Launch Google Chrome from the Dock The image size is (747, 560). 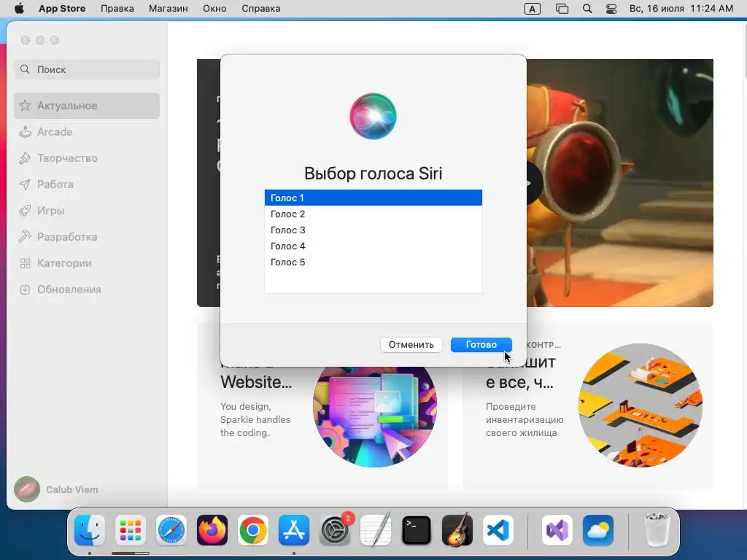point(253,530)
